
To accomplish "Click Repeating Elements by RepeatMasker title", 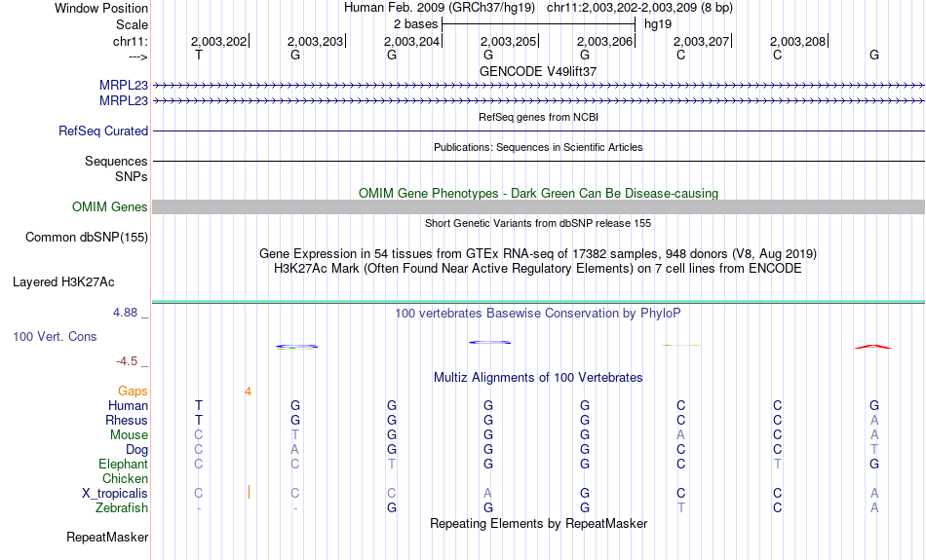I will click(538, 524).
